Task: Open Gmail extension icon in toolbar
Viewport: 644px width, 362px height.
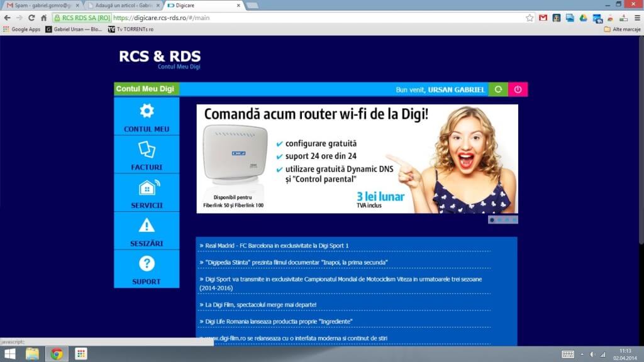Action: point(543,18)
